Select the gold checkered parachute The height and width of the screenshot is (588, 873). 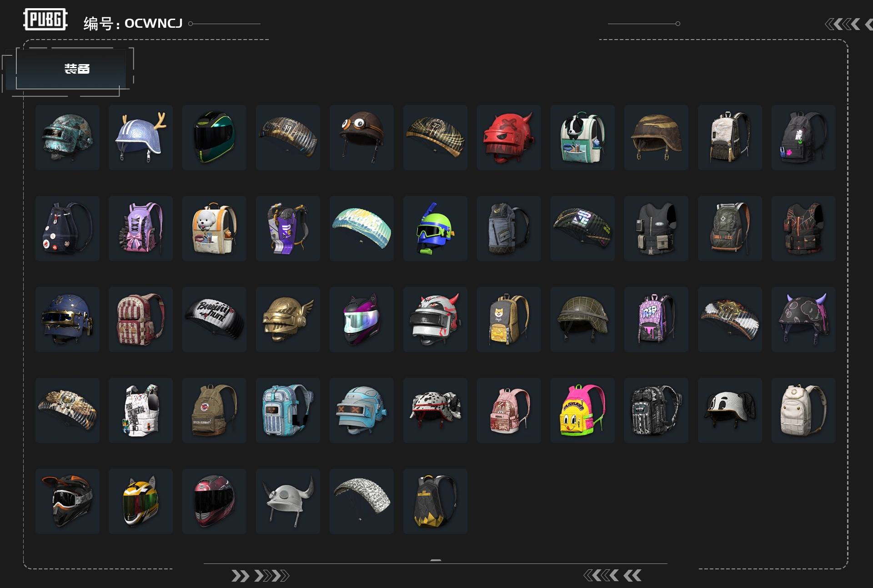[436, 137]
